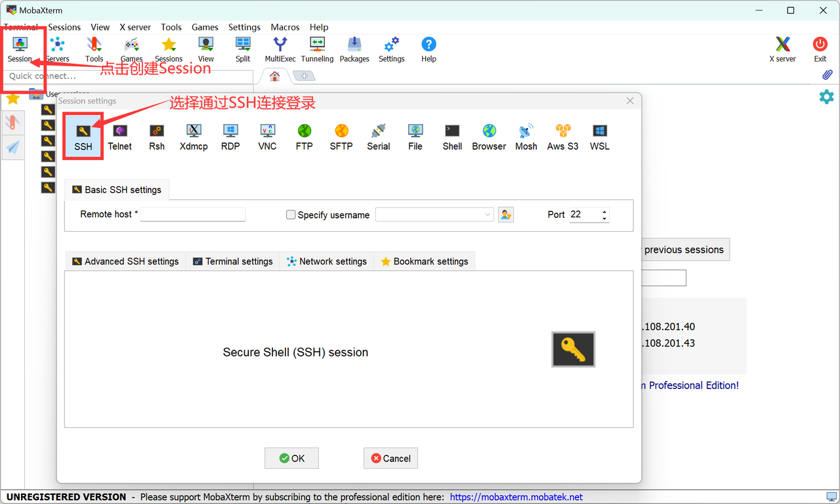Open the View menu
The image size is (840, 504).
pos(100,27)
